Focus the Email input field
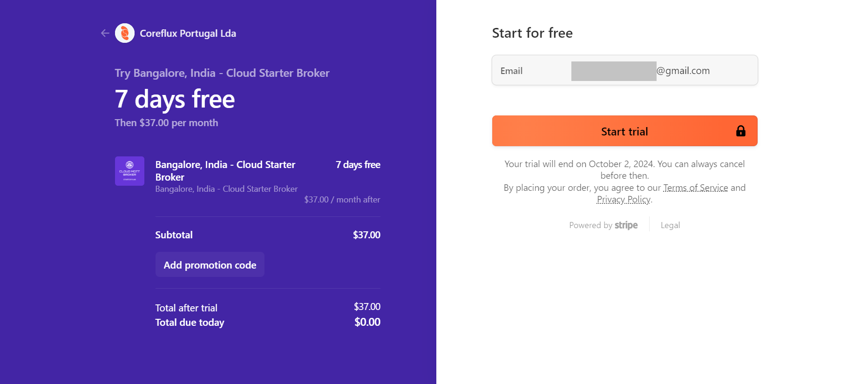868x384 pixels. [x=624, y=70]
